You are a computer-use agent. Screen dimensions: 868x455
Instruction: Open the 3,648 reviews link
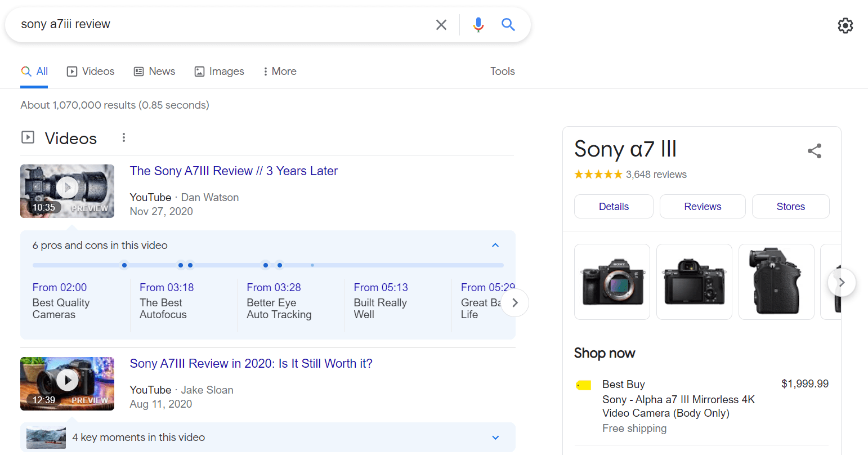coord(656,175)
